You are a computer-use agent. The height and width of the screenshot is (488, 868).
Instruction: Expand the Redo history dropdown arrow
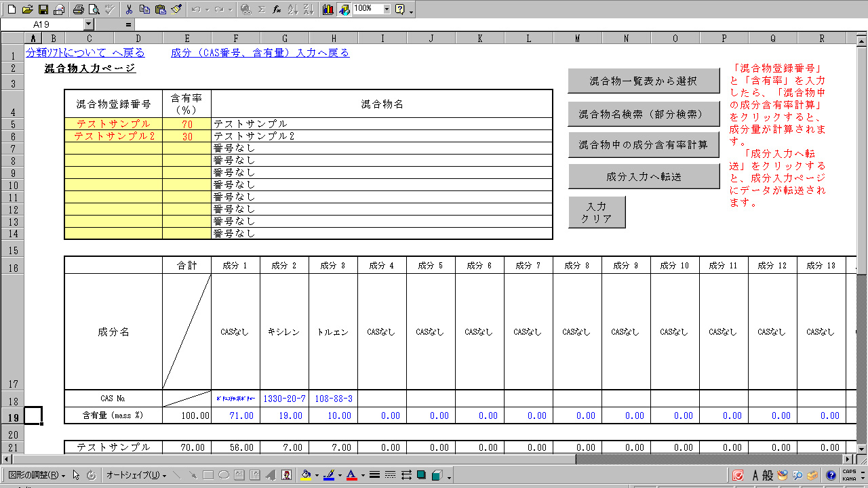pos(231,9)
